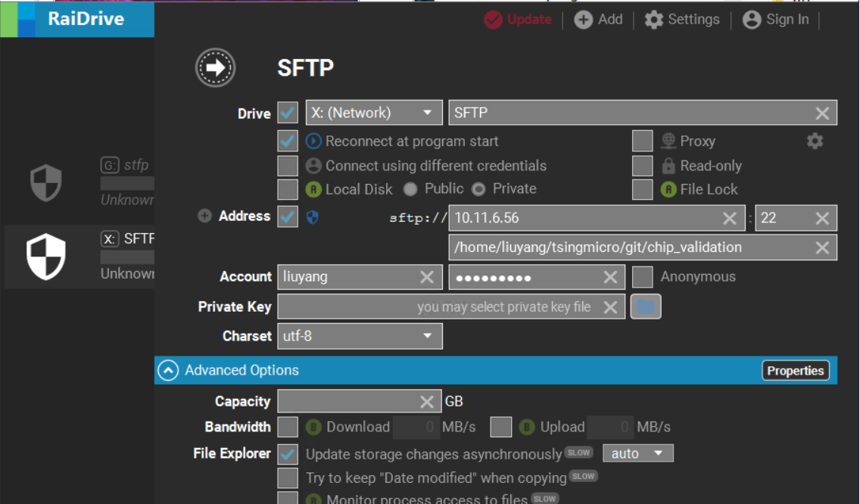Toggle the Drive letter checkbox

(288, 113)
